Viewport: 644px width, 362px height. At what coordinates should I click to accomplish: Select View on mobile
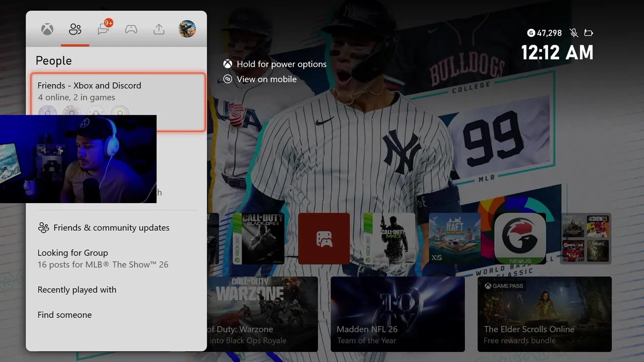[267, 79]
